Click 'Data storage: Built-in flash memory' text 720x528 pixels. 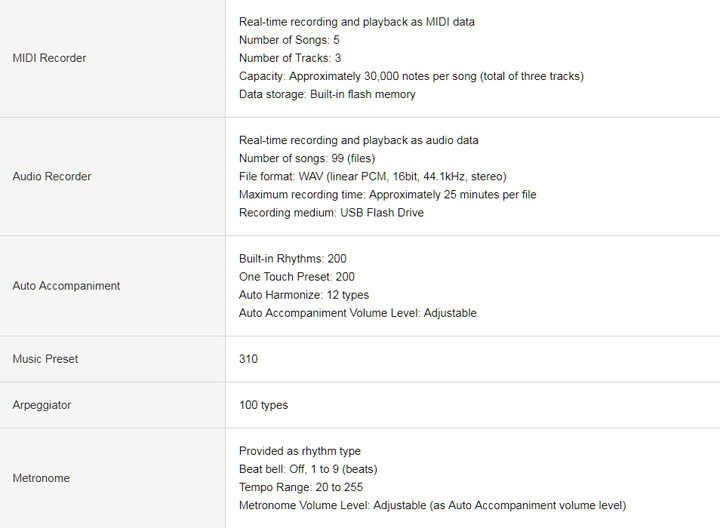(327, 95)
